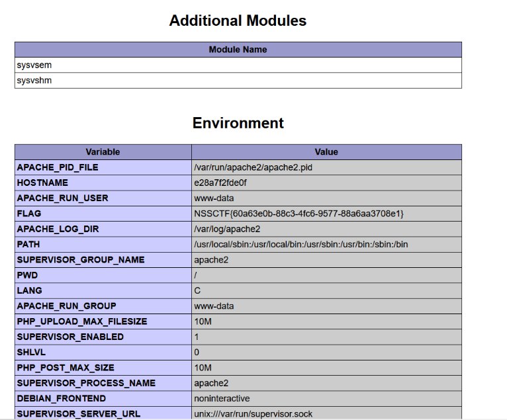The height and width of the screenshot is (420, 507).
Task: Click the NSSCTF flag value text
Action: (299, 214)
